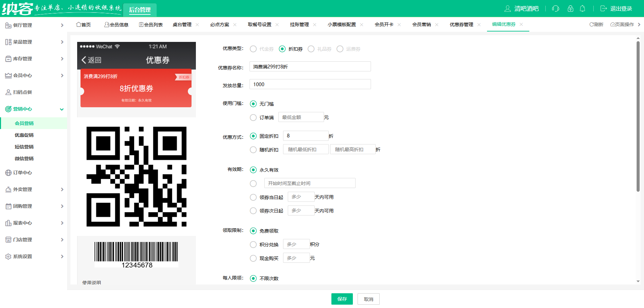
Task: Click the 库存管理 sidebar icon
Action: (8, 59)
